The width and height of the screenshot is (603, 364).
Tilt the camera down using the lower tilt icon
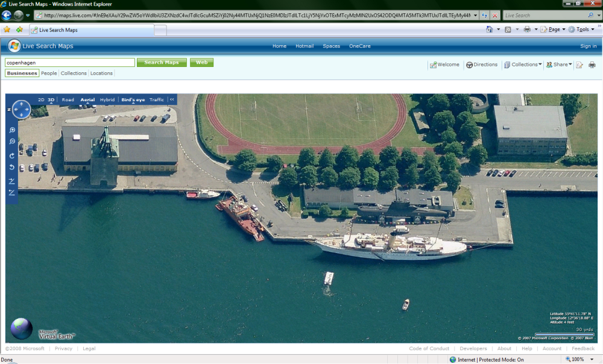[x=12, y=193]
